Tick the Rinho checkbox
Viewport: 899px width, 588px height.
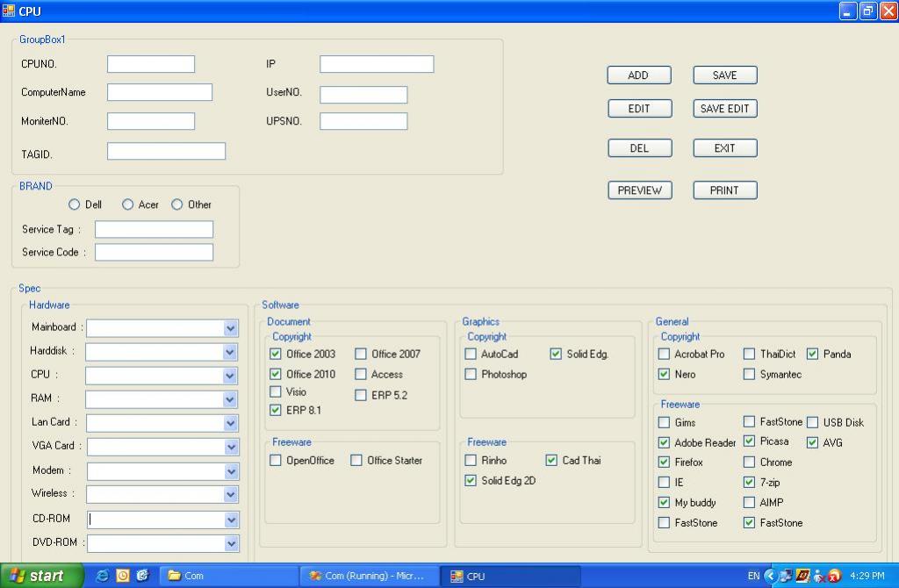click(471, 460)
